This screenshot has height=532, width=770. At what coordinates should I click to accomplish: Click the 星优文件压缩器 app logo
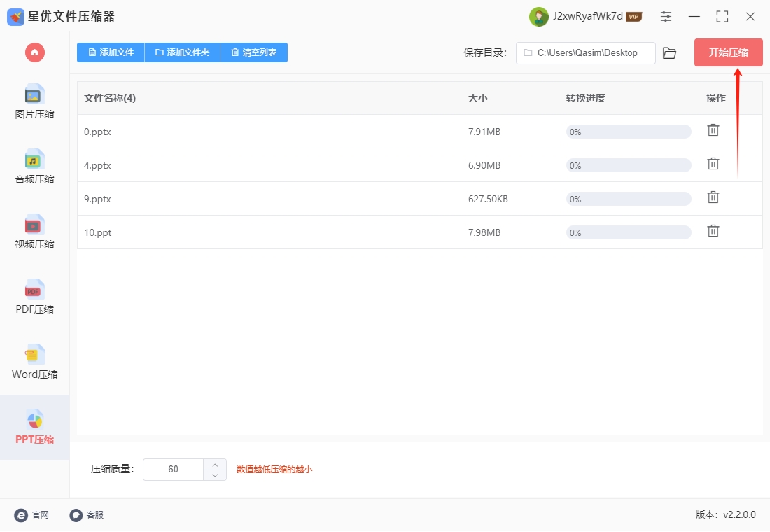point(15,17)
